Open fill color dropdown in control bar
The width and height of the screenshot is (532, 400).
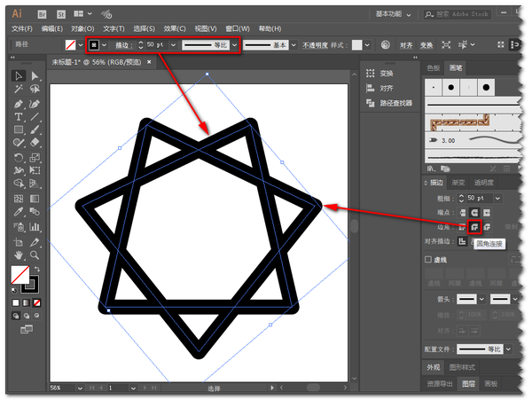coord(81,44)
